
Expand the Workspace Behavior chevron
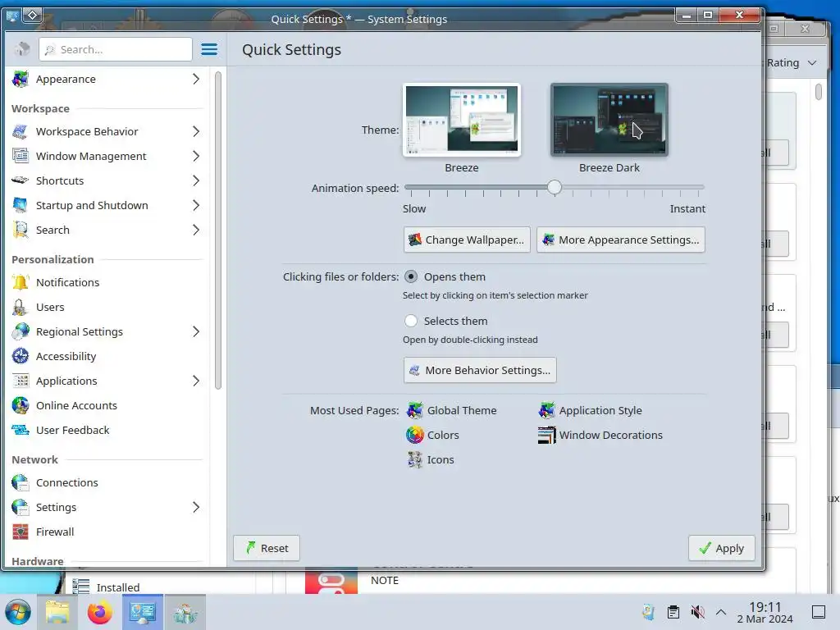pos(196,131)
